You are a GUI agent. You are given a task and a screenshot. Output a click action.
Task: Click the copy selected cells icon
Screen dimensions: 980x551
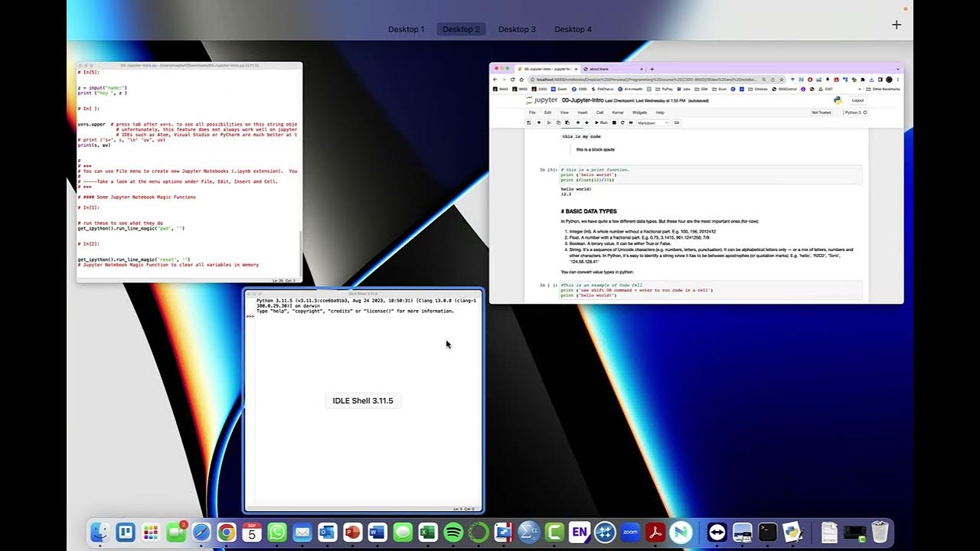558,122
